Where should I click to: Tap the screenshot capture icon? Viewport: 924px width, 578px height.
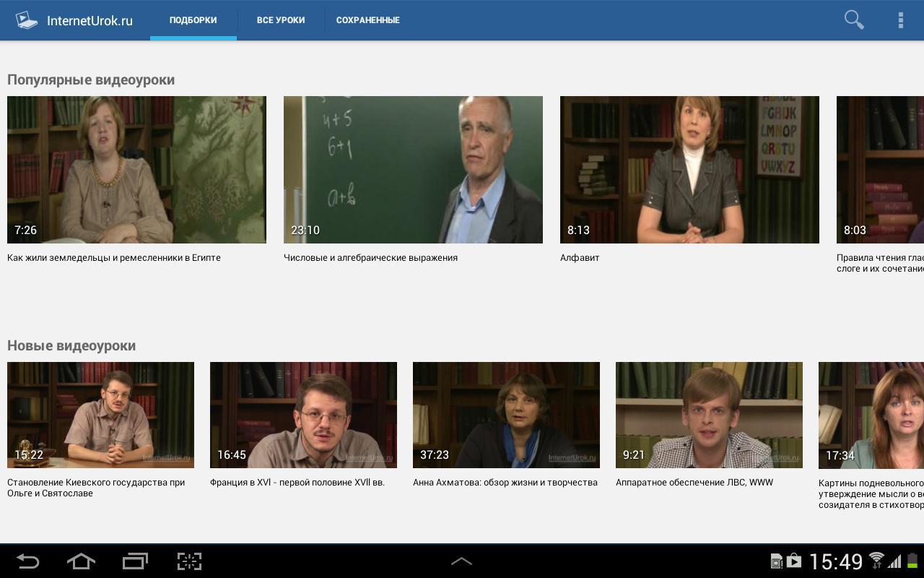(x=189, y=561)
